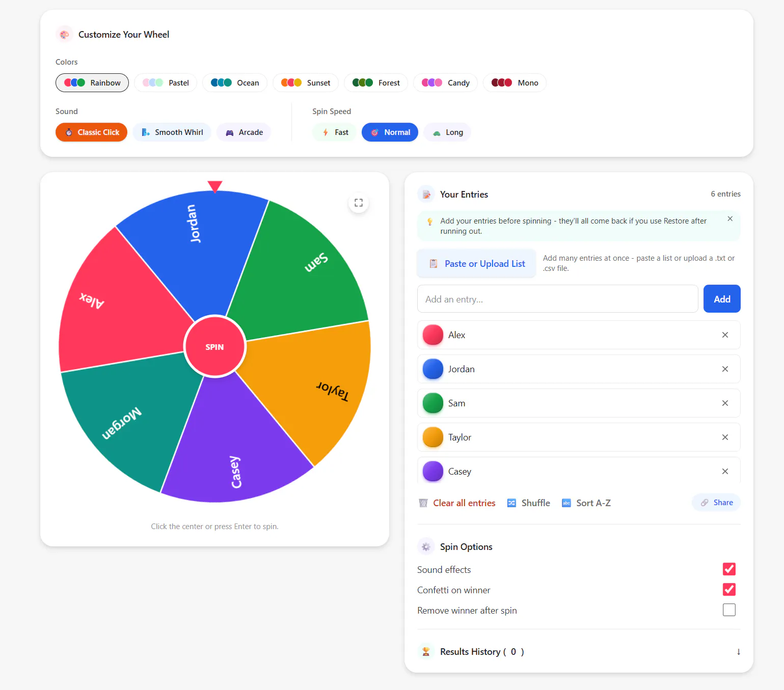Click the trophy icon beside Results History
Image resolution: width=784 pixels, height=690 pixels.
[426, 652]
